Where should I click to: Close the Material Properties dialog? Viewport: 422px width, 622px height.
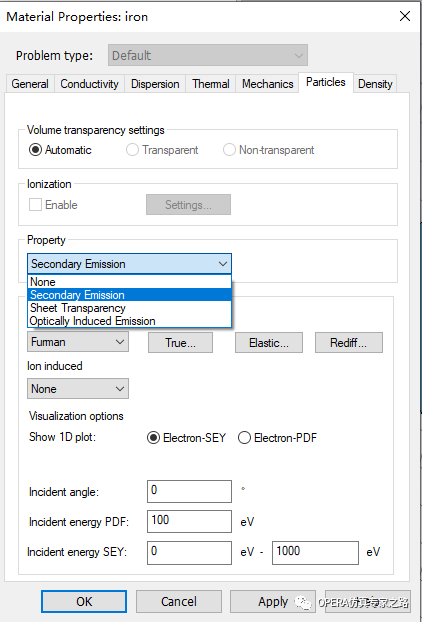click(405, 16)
